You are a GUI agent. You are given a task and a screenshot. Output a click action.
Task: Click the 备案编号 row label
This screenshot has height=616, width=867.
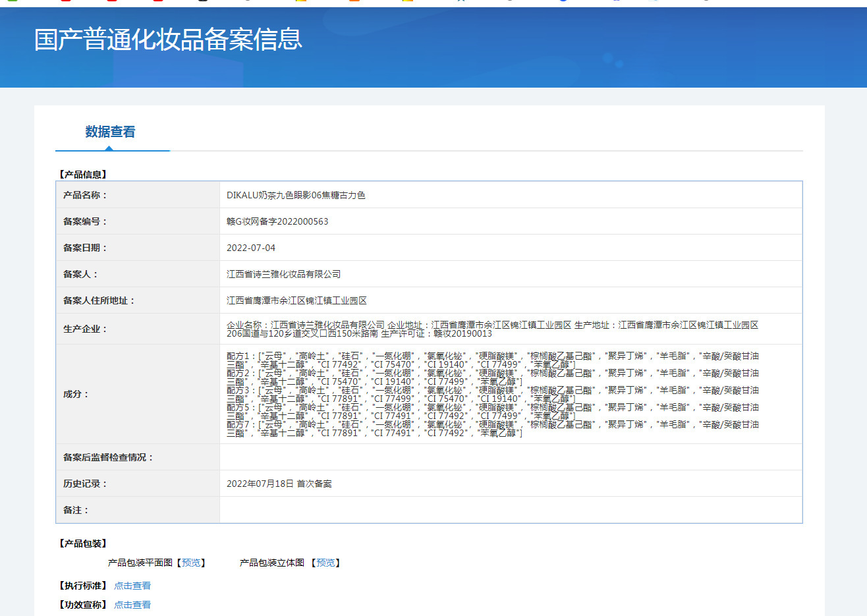tap(85, 221)
